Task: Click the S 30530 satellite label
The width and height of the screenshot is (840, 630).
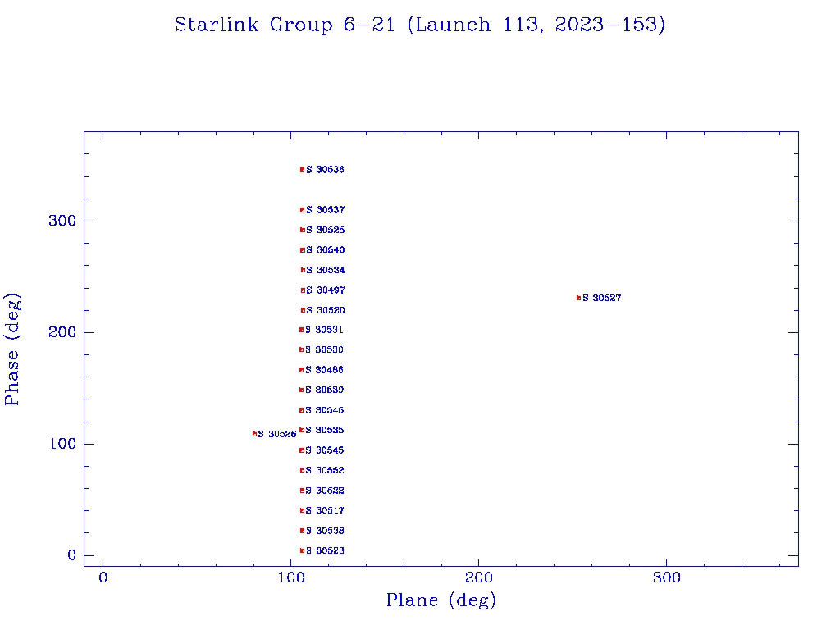Action: pyautogui.click(x=325, y=350)
